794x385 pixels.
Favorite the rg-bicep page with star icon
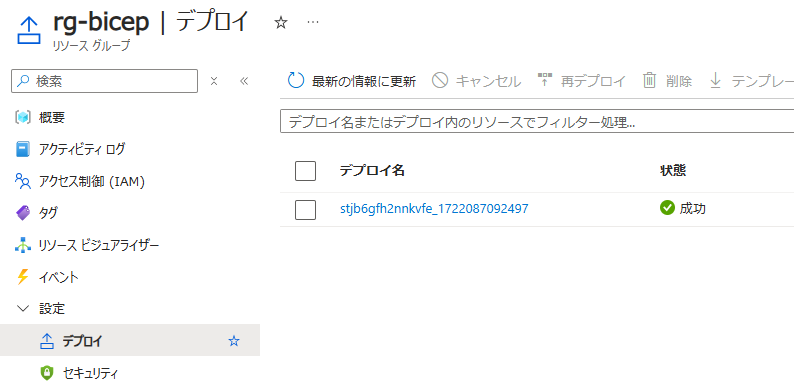(281, 22)
